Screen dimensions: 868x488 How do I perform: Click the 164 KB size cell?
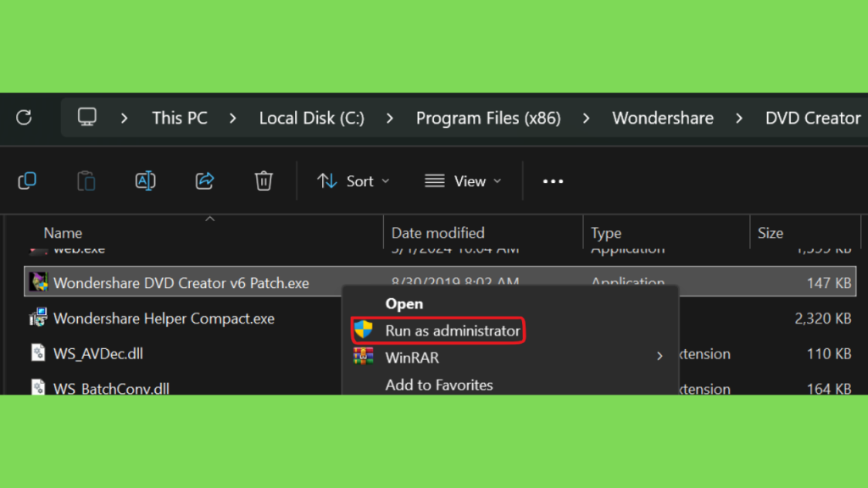tap(829, 388)
